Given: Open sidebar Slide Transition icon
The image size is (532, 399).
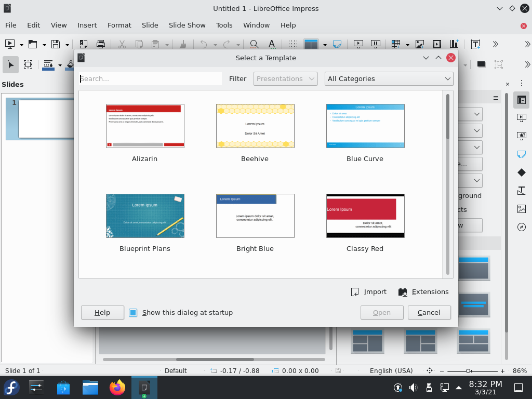Looking at the screenshot, I should click(x=522, y=118).
